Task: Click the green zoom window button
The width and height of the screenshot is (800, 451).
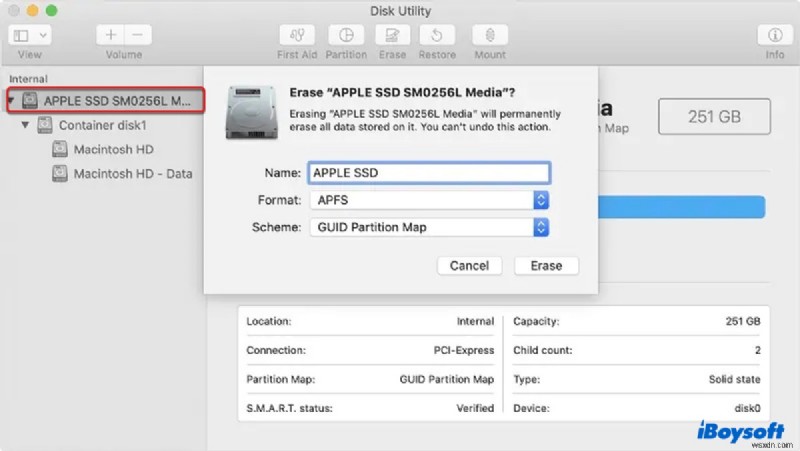Action: coord(52,11)
